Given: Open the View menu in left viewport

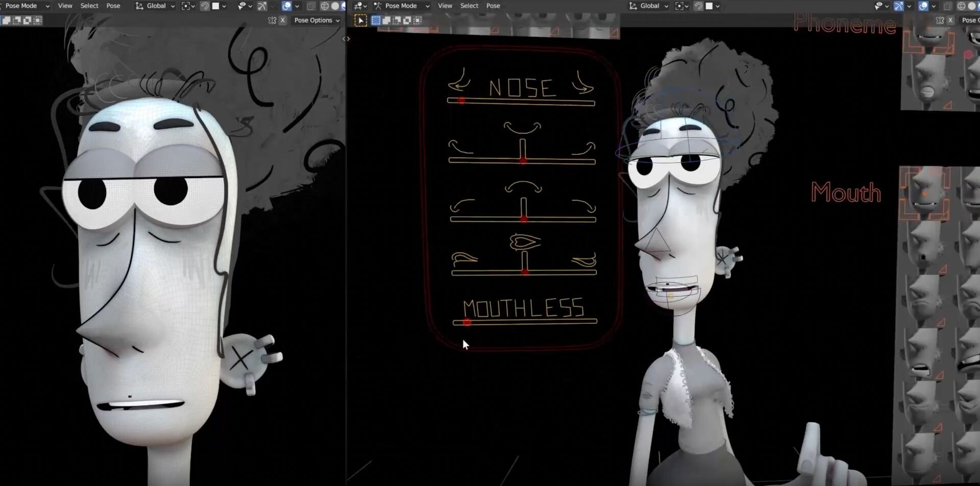Looking at the screenshot, I should tap(65, 6).
